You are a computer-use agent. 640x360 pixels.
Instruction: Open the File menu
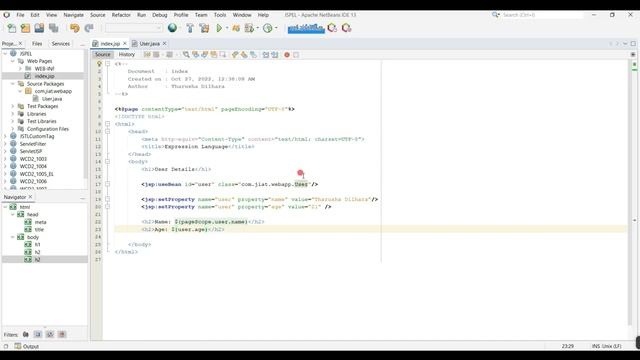[20, 15]
